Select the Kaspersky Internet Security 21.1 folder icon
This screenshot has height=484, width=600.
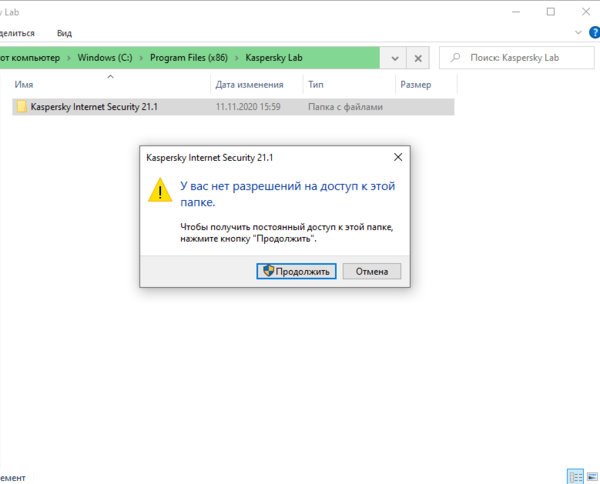click(x=21, y=106)
